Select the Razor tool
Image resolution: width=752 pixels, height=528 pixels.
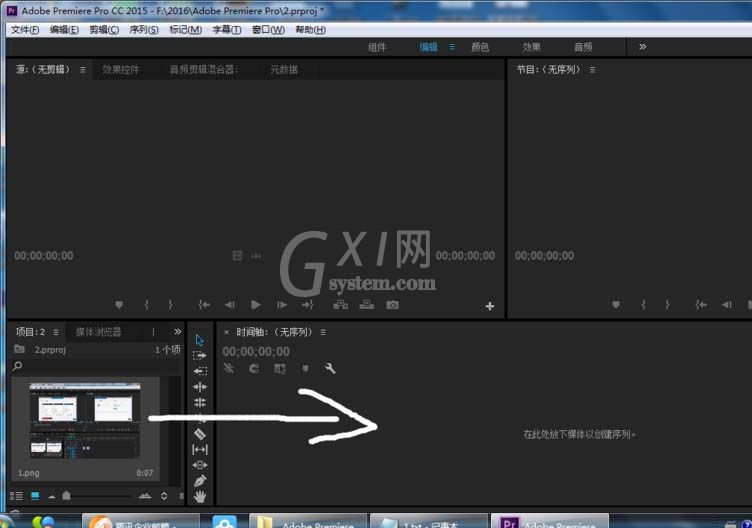pyautogui.click(x=200, y=434)
